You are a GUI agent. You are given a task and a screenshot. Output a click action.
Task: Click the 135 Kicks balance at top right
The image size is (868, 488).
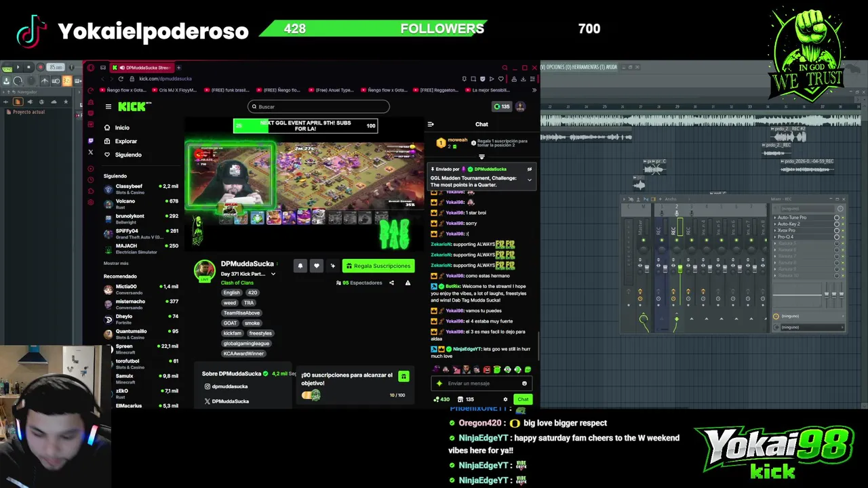tap(502, 106)
